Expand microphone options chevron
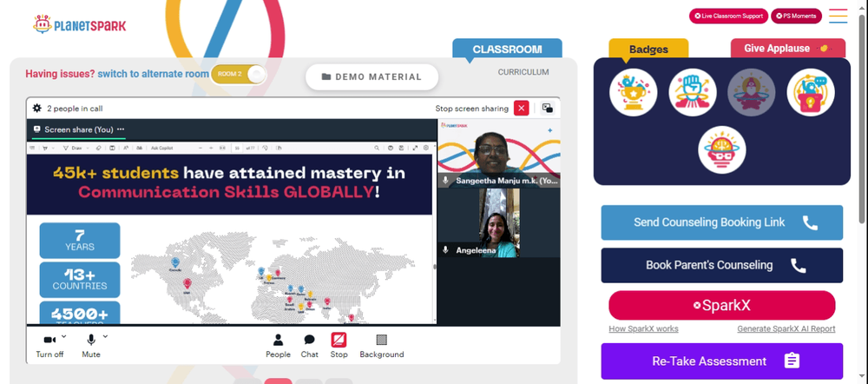Viewport: 868px width, 384px height. pyautogui.click(x=105, y=336)
